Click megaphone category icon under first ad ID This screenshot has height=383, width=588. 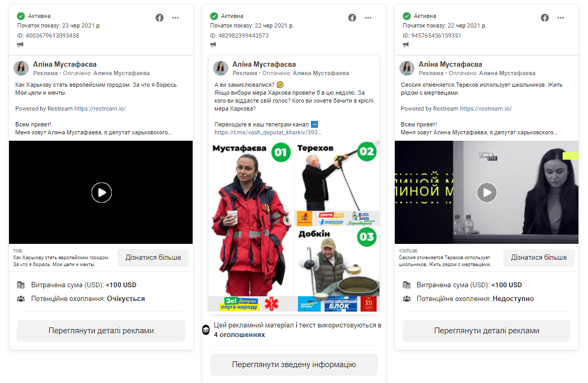point(21,44)
